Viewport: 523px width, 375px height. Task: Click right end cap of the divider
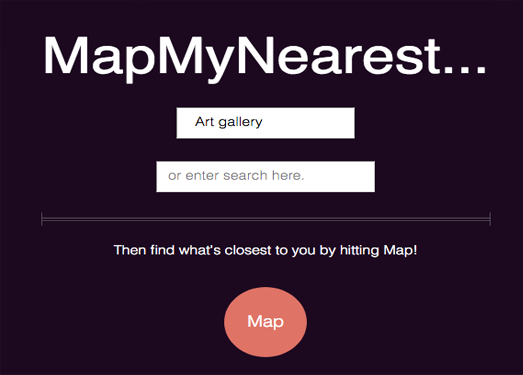click(x=490, y=219)
